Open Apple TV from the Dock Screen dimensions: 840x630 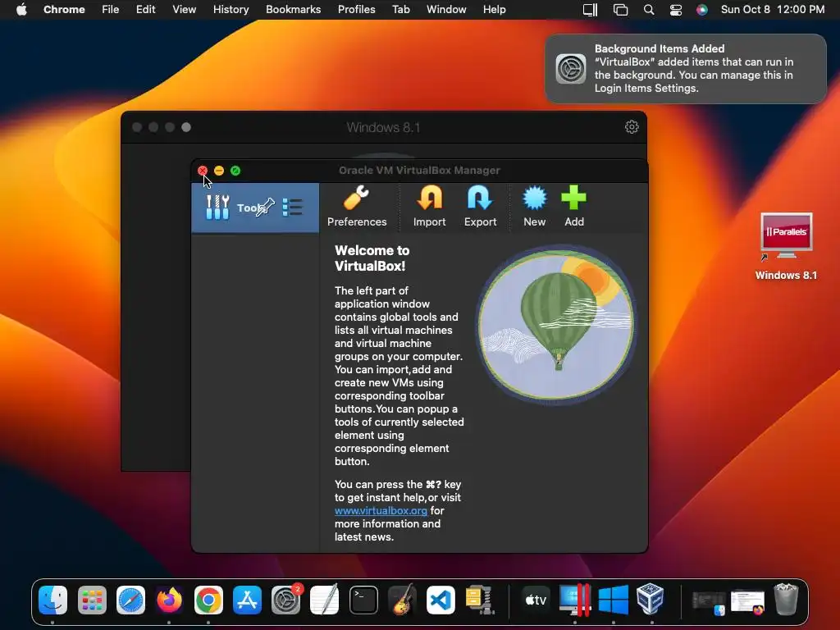coord(536,600)
